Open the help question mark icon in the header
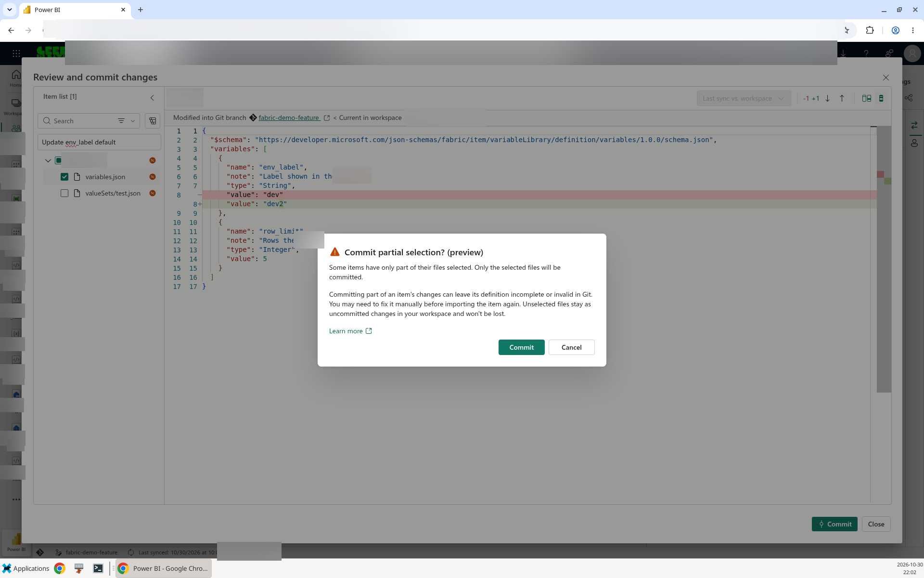The height and width of the screenshot is (578, 924). tap(866, 53)
